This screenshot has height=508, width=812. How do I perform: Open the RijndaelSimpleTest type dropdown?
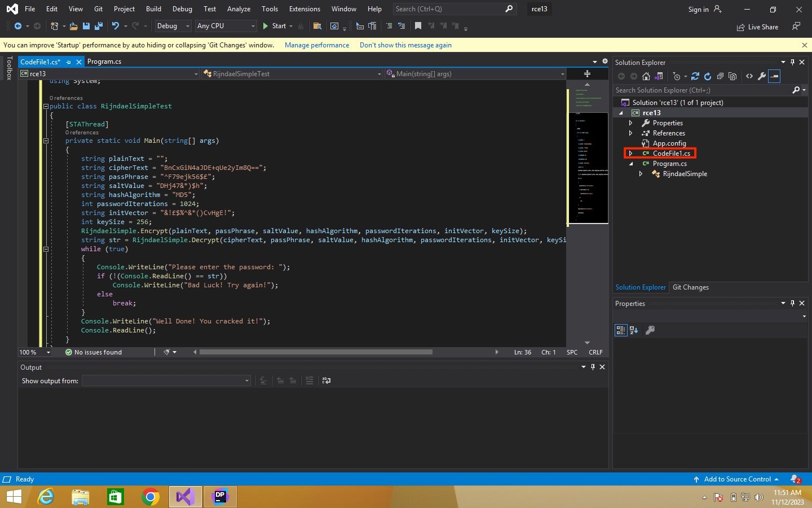pyautogui.click(x=292, y=74)
